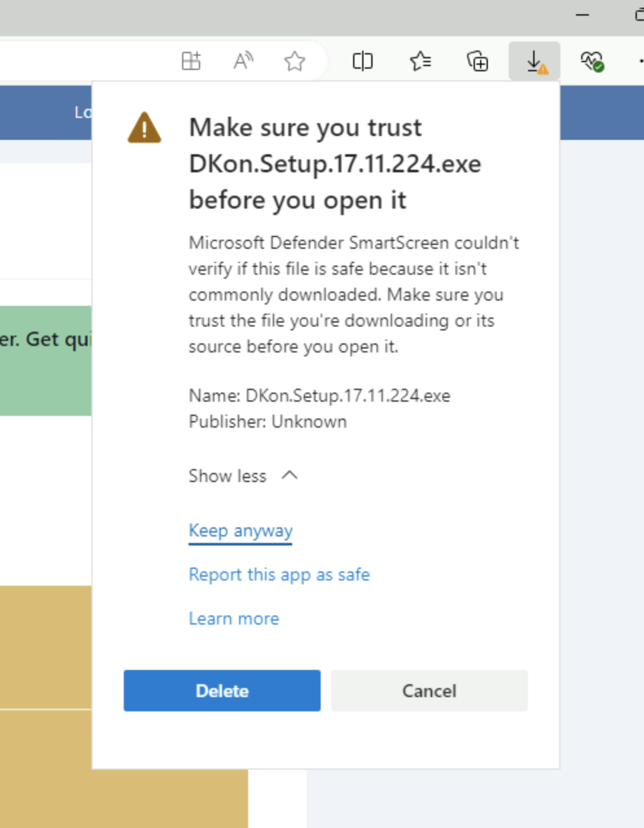Click the Name: DKon.Setup.17.11.224.exe line
Viewport: 644px width, 828px height.
(319, 396)
